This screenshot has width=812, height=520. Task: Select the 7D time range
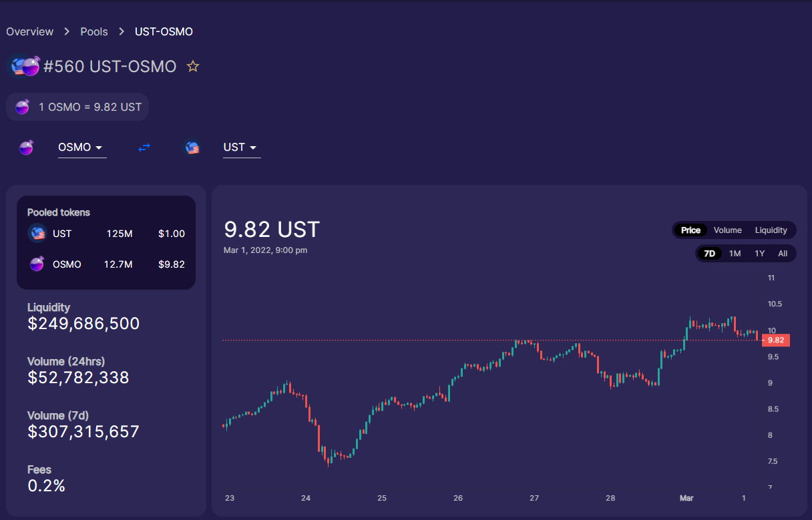click(709, 254)
